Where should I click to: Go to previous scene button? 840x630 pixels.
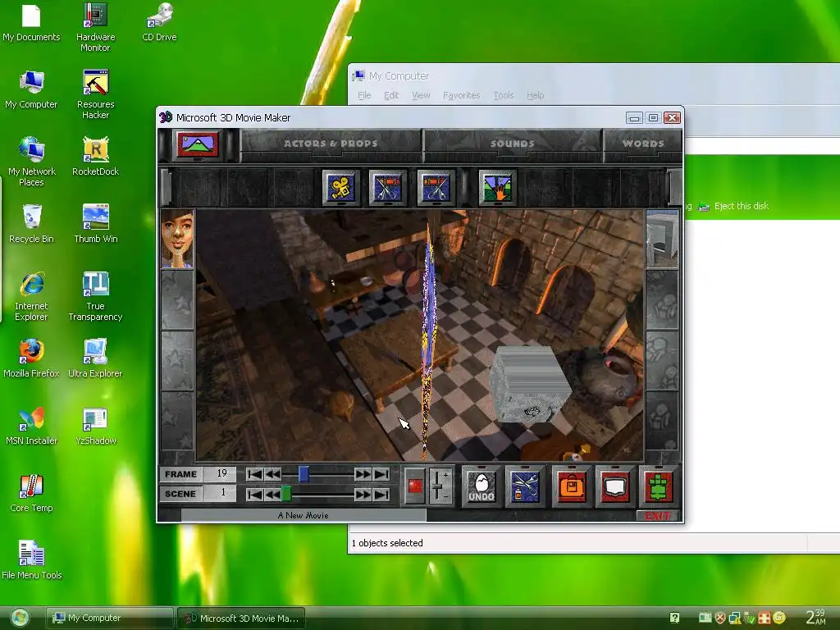[x=272, y=494]
